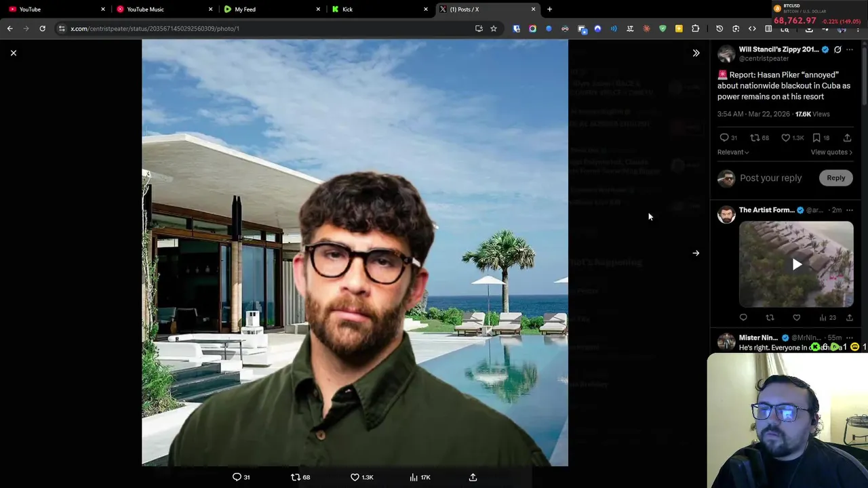Click the x.com address bar URL
The image size is (868, 488).
155,28
